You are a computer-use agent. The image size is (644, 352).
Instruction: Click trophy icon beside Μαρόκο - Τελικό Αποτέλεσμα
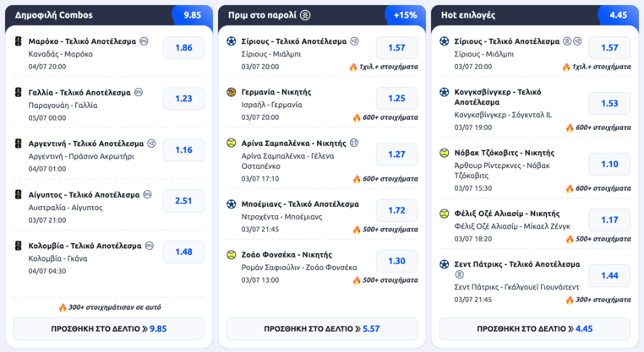18,41
